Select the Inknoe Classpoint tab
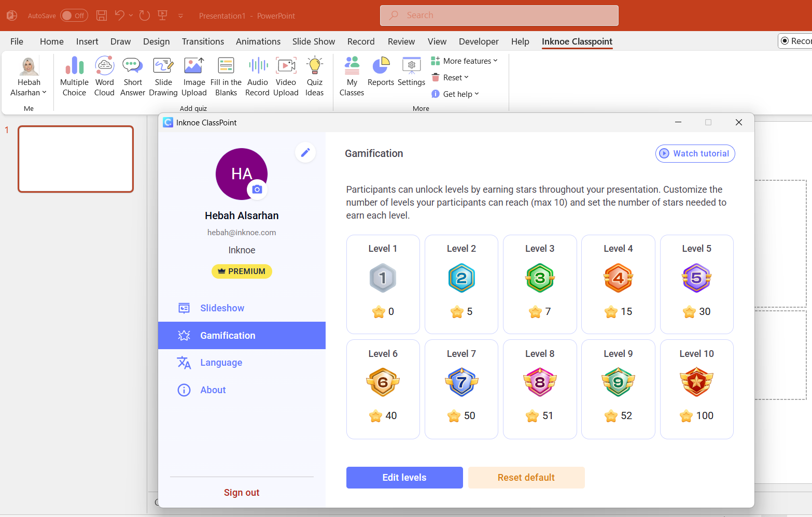This screenshot has height=517, width=812. click(577, 41)
